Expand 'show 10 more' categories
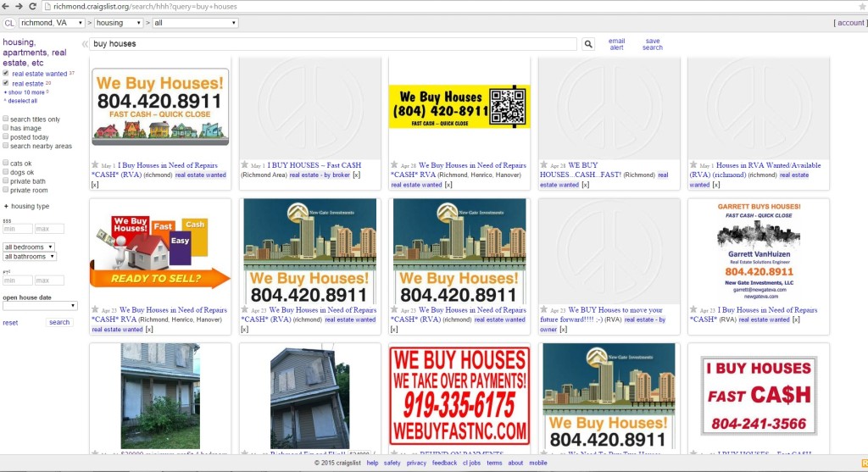Image resolution: width=868 pixels, height=472 pixels. 25,92
